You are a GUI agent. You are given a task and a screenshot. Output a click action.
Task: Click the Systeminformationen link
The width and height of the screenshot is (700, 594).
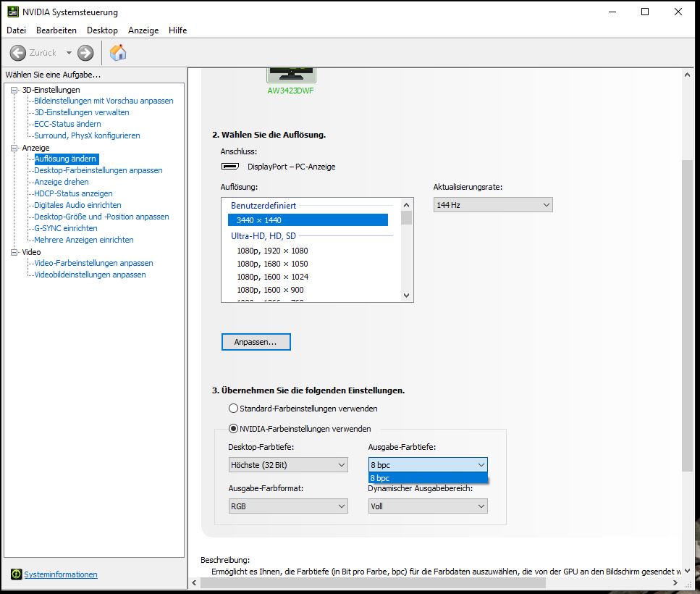coord(61,574)
